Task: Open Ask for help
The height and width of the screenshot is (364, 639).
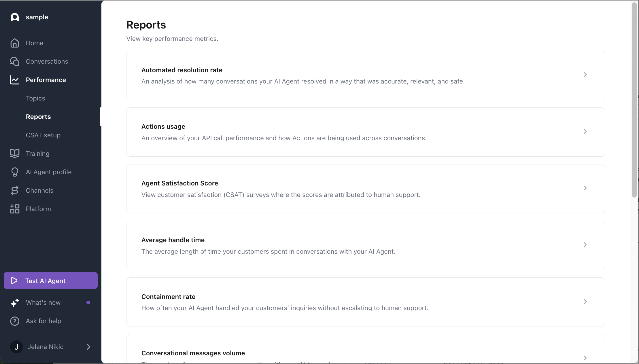Action: tap(44, 321)
